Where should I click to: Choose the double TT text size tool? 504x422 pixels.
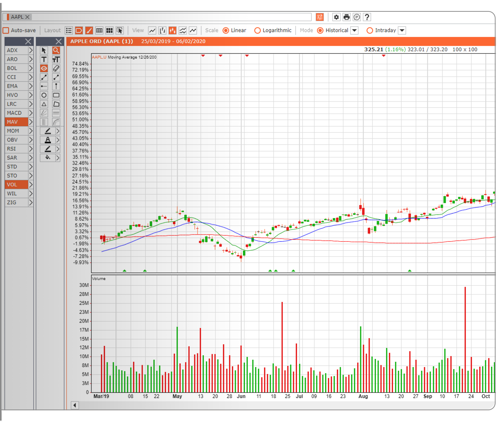(56, 59)
